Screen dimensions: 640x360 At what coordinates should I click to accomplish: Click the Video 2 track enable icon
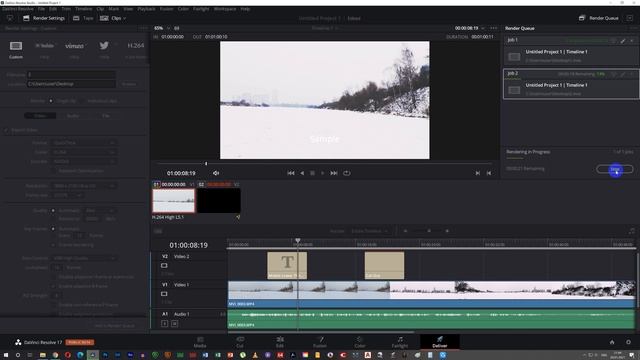pos(164,265)
